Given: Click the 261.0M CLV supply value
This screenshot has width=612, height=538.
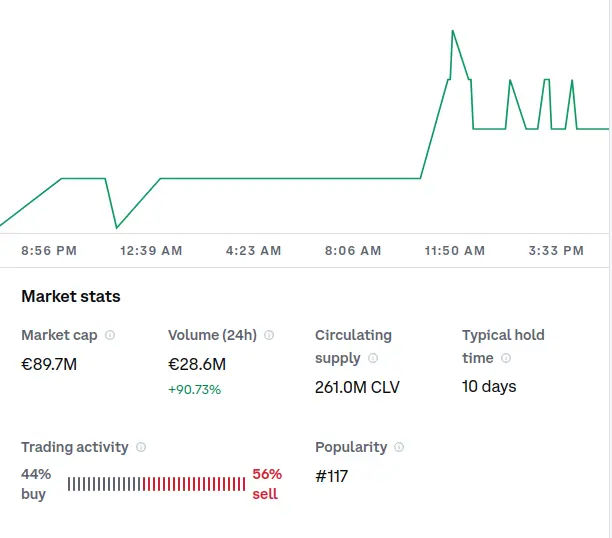Looking at the screenshot, I should [x=357, y=387].
